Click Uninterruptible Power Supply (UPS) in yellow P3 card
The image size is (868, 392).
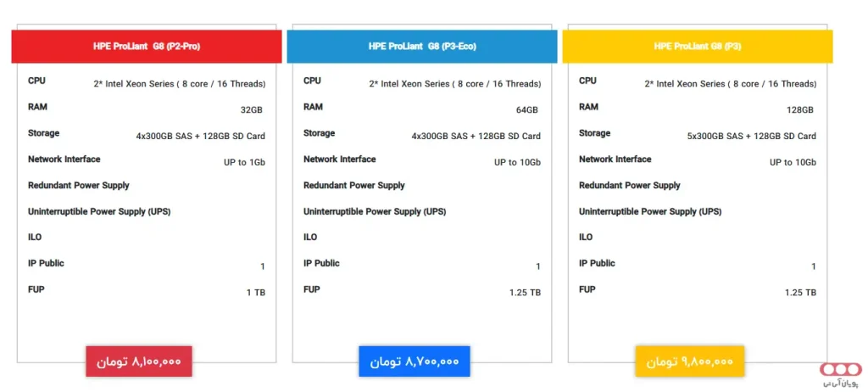click(x=650, y=211)
